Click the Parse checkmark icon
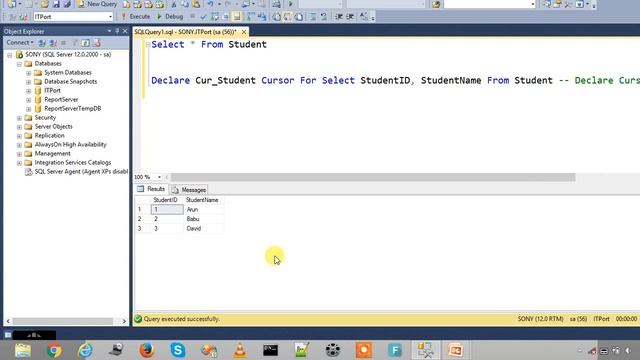 (x=203, y=17)
